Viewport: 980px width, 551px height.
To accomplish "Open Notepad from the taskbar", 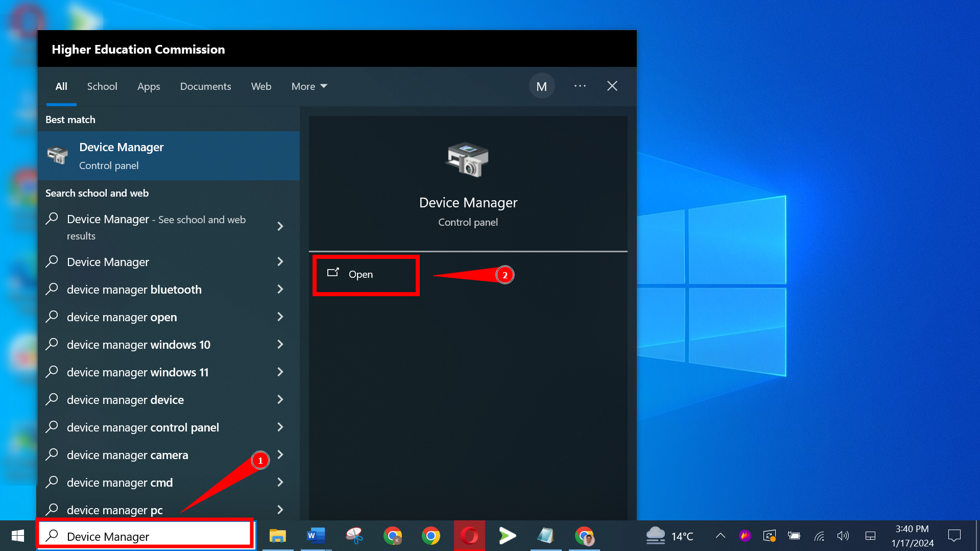I will click(546, 536).
